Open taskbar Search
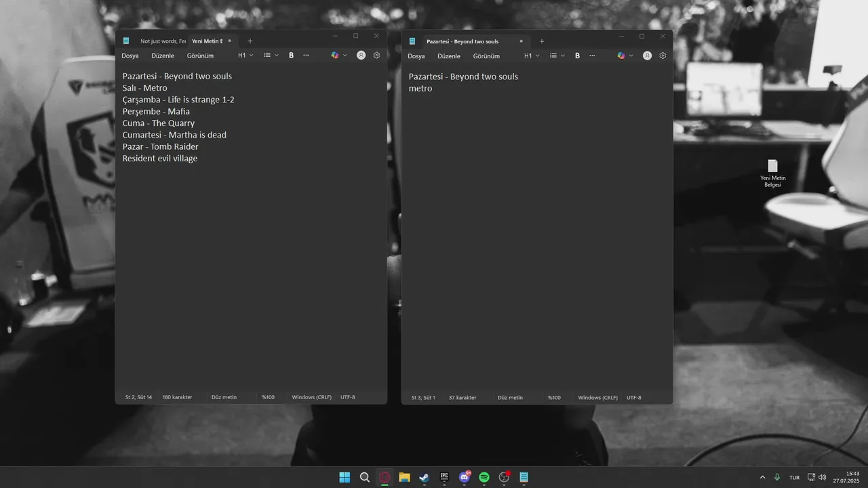Image resolution: width=868 pixels, height=488 pixels. [x=364, y=477]
